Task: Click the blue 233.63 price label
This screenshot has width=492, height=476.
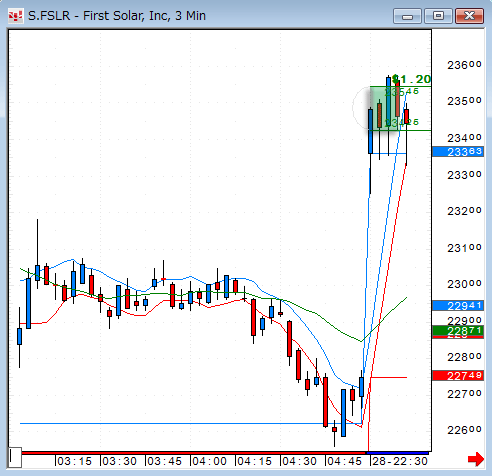Action: [458, 152]
